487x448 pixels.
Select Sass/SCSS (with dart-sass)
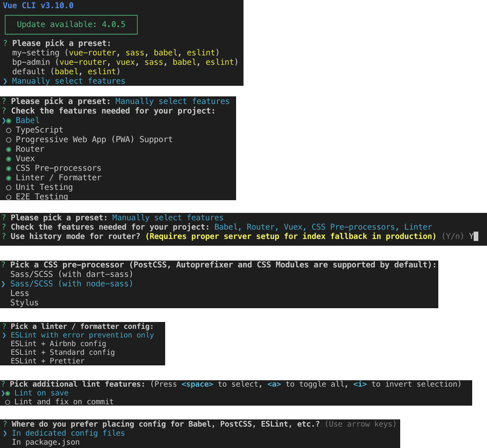pos(71,274)
